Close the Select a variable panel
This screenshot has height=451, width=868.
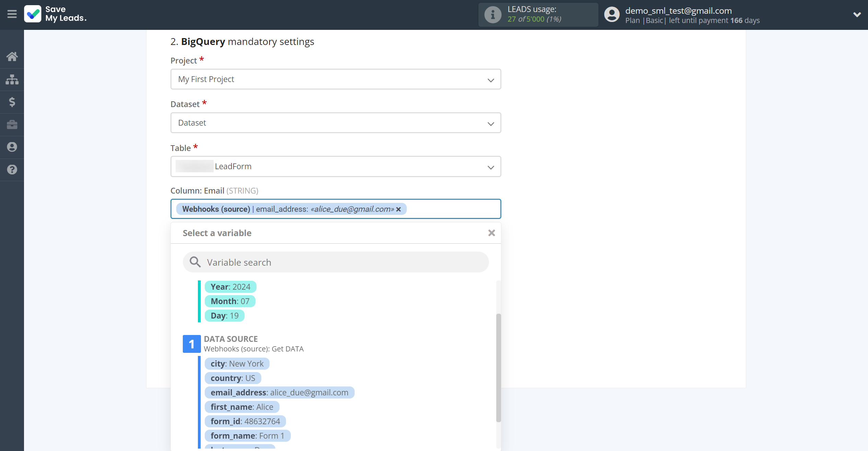pos(491,233)
